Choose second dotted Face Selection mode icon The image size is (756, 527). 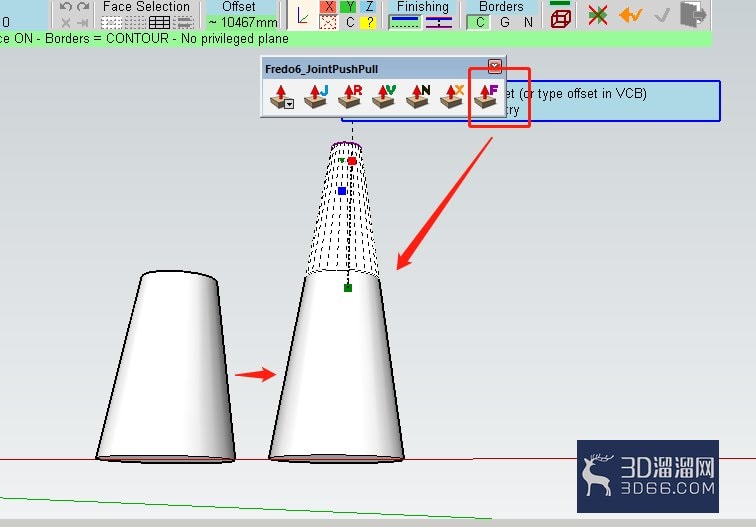click(135, 23)
